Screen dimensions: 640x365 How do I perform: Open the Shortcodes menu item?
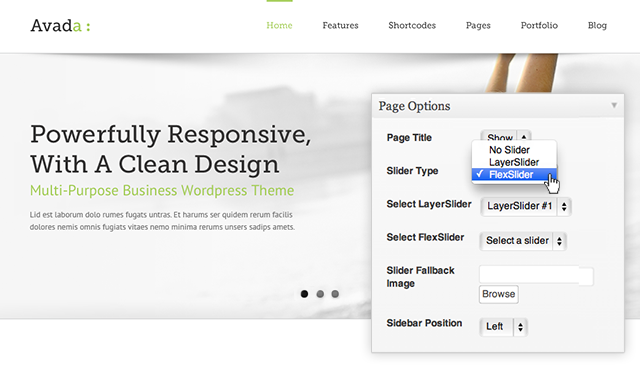coord(412,25)
